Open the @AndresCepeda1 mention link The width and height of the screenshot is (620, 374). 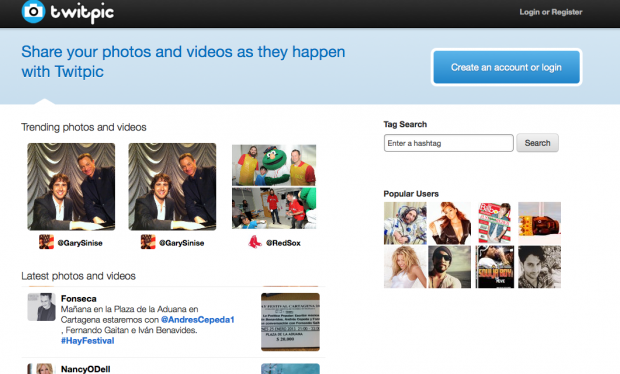(198, 319)
